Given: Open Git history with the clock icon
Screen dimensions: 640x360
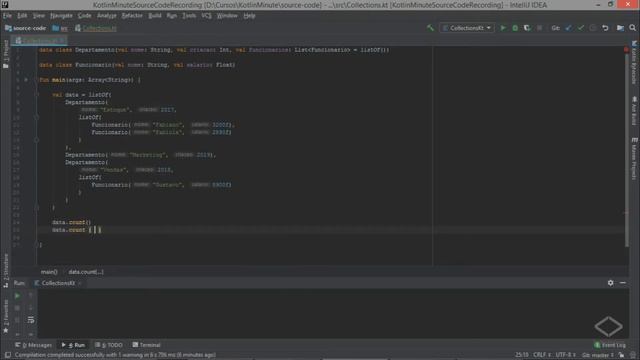Looking at the screenshot, I should [593, 28].
